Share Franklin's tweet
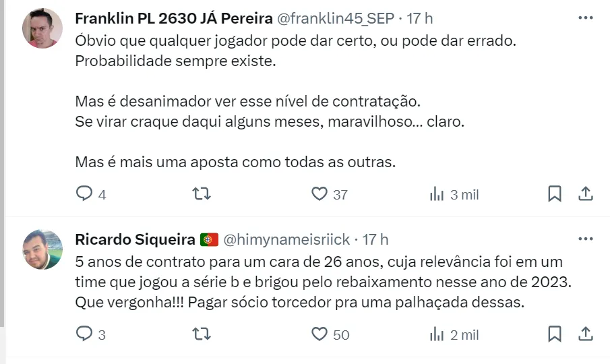610x364 pixels. pyautogui.click(x=586, y=194)
